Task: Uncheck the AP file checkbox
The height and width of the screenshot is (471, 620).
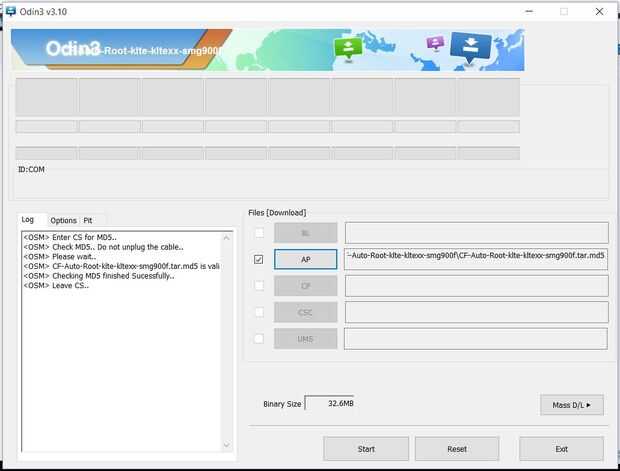Action: [259, 259]
